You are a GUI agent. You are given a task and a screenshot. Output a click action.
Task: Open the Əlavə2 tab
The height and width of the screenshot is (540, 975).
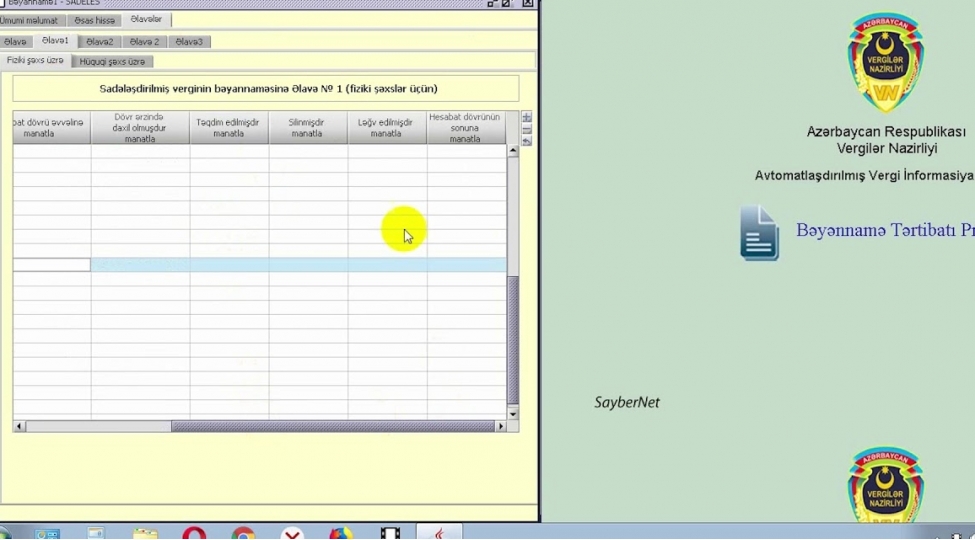tap(99, 42)
